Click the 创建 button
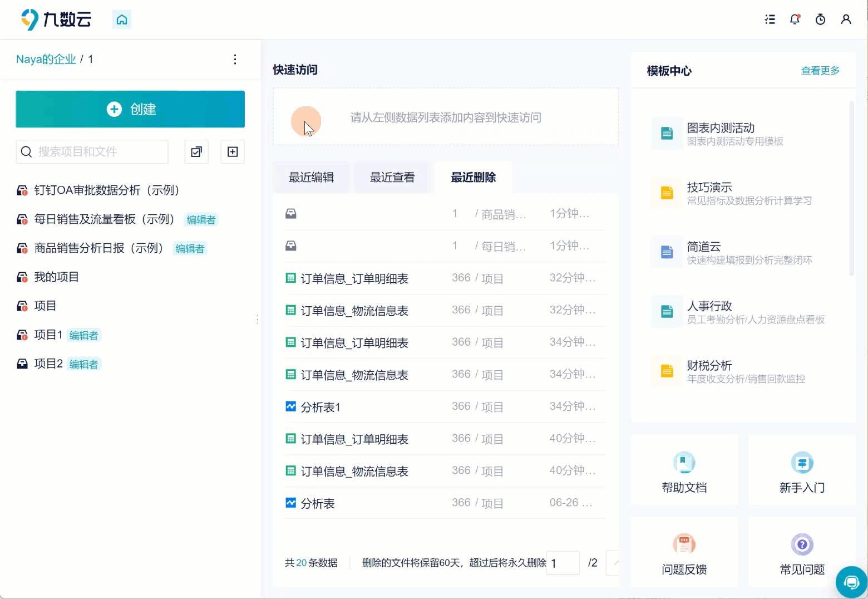Image resolution: width=868 pixels, height=599 pixels. click(130, 109)
